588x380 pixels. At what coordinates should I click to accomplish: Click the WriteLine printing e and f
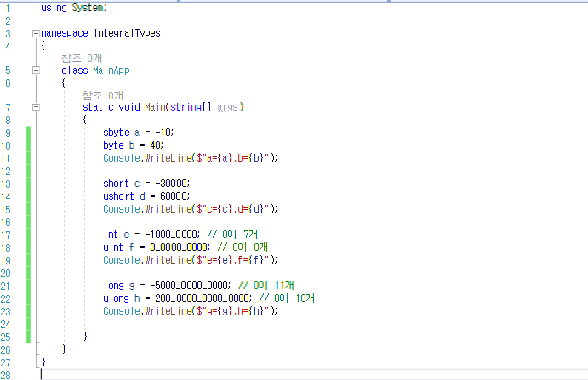coord(190,259)
